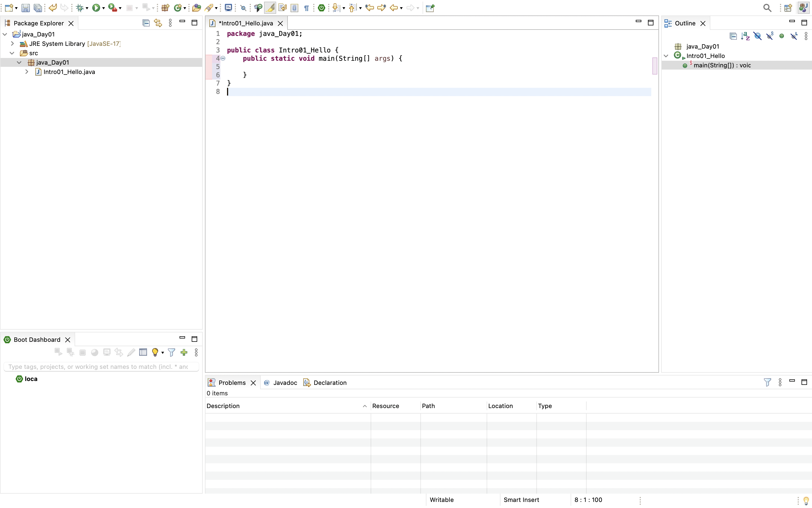812x508 pixels.
Task: Fold the main method at line 4
Action: 223,58
